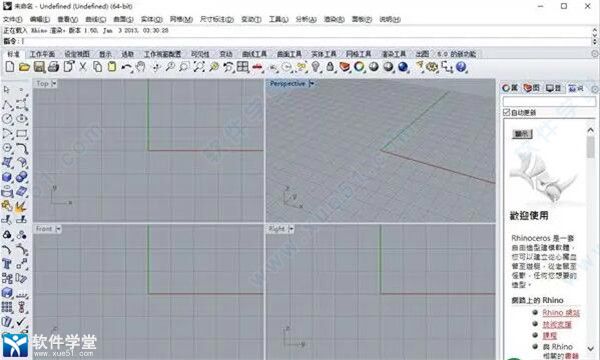Click the Rhino 网站 link in help panel
Image resolution: width=600 pixels, height=360 pixels.
[561, 313]
